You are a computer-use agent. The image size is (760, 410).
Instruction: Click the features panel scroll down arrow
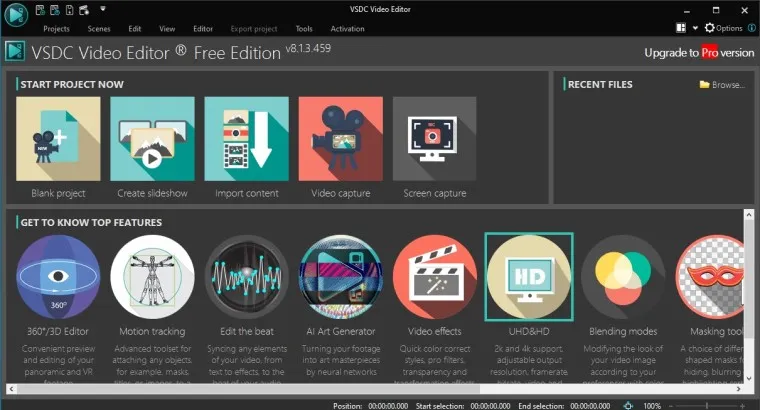pos(749,378)
